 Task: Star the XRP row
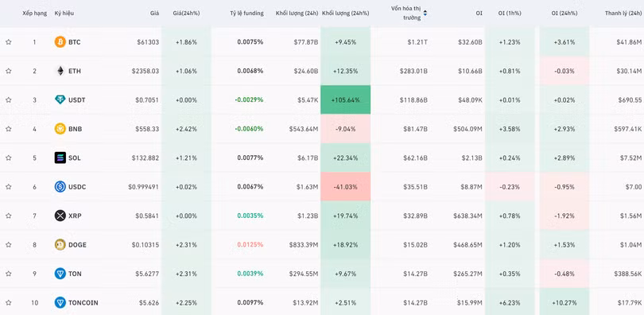click(x=8, y=216)
